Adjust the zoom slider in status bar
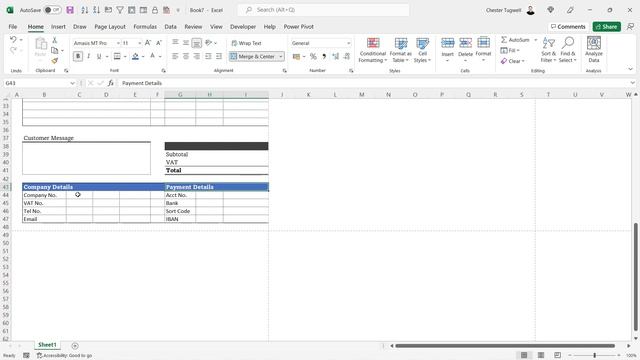The image size is (640, 360). click(594, 355)
